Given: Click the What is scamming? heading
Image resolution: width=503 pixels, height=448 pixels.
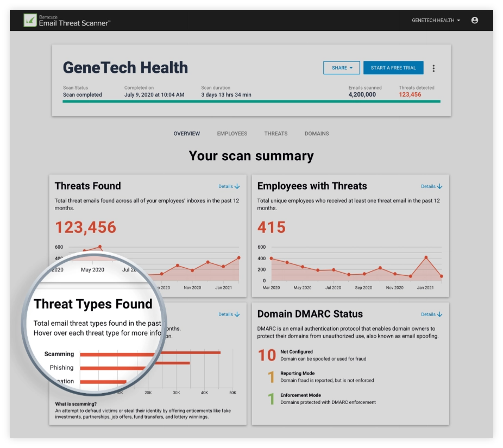Looking at the screenshot, I should [76, 404].
